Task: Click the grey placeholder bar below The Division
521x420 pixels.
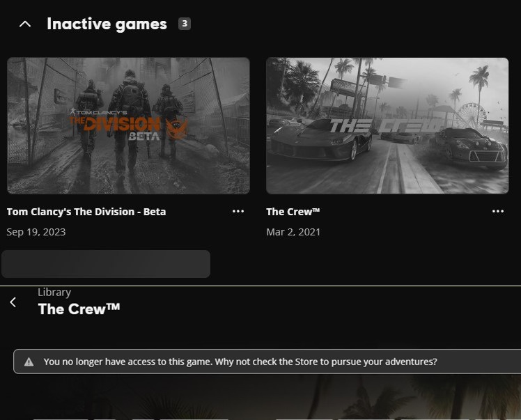Action: pos(106,264)
